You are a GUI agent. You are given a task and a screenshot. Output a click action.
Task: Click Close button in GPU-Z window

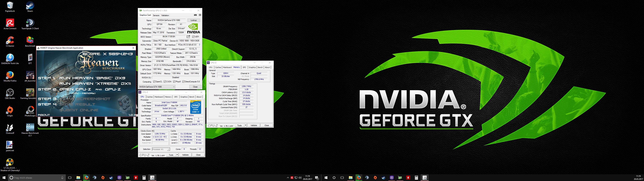(x=195, y=87)
